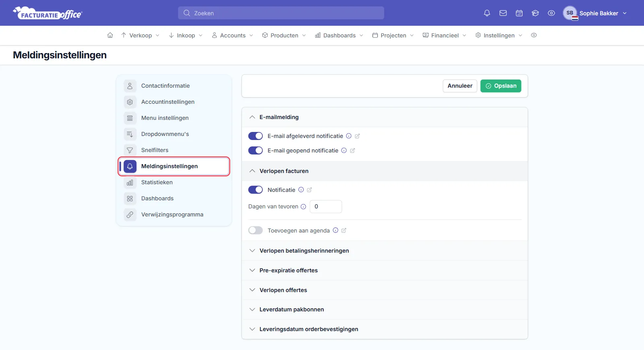Click the eye icon in top header
The width and height of the screenshot is (644, 350).
point(551,13)
